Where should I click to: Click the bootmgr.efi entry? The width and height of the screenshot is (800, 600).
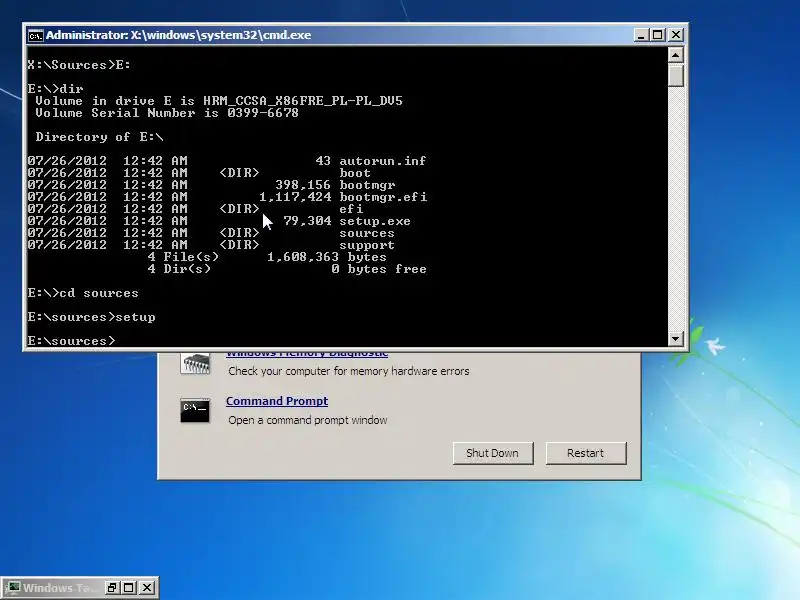(383, 197)
